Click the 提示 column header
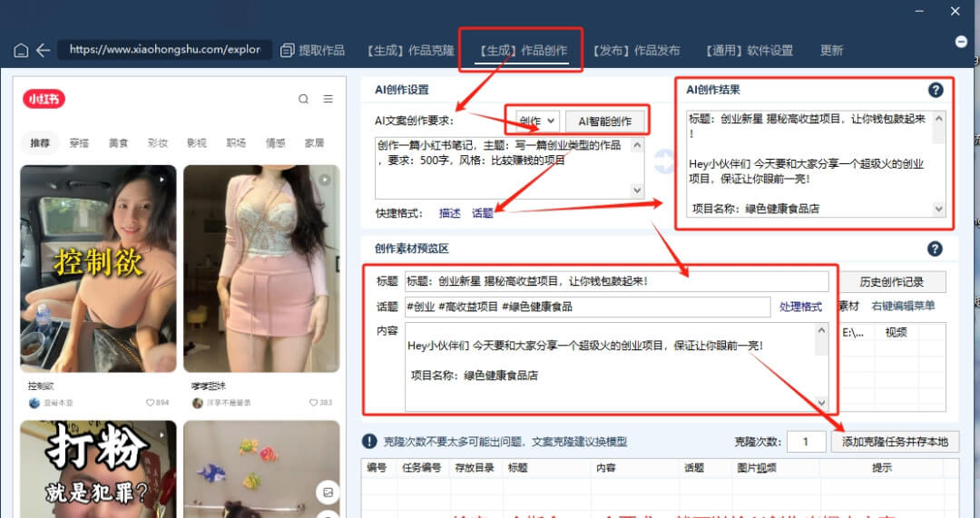This screenshot has width=980, height=518. coord(882,467)
